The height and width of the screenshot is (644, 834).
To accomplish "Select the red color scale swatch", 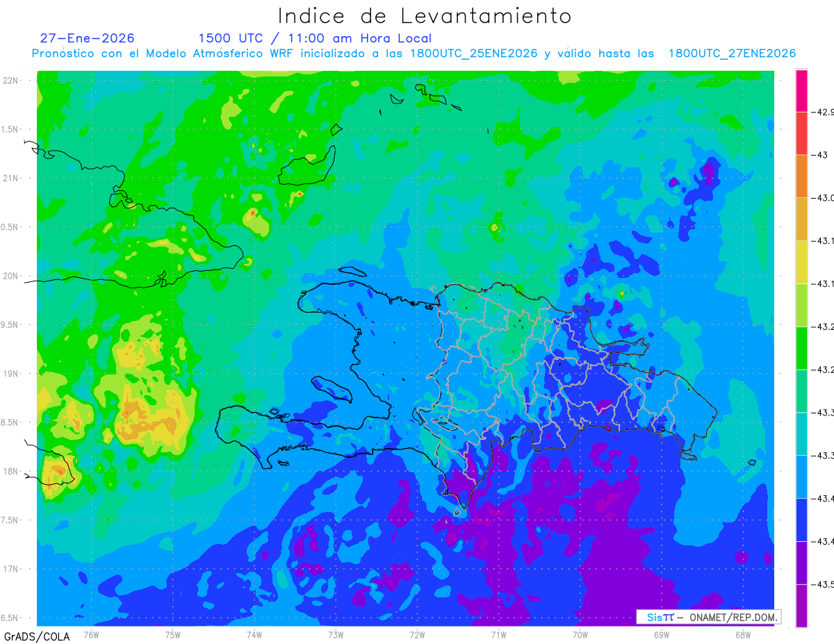I will coord(801,133).
